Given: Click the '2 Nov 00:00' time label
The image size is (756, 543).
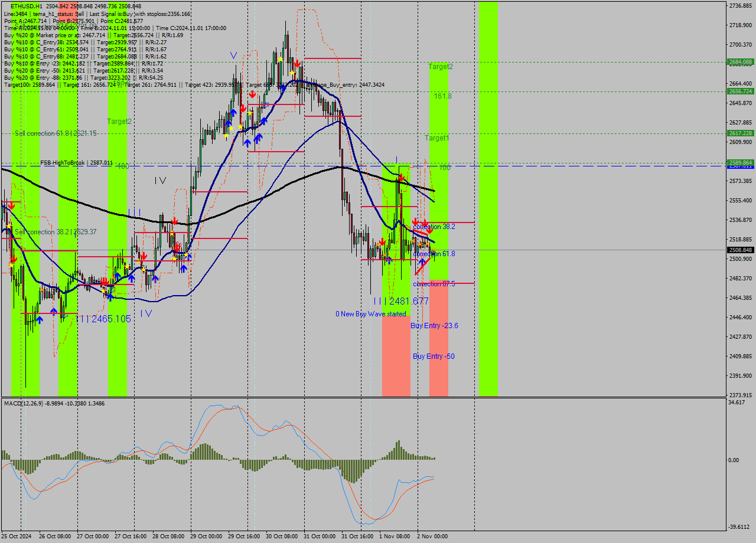Looking at the screenshot, I should pyautogui.click(x=432, y=537).
